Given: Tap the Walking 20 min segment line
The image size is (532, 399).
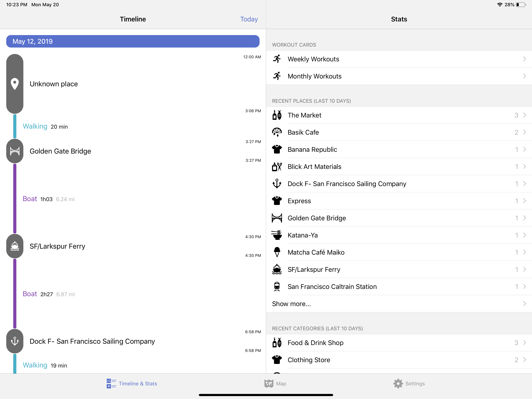Looking at the screenshot, I should click(15, 126).
